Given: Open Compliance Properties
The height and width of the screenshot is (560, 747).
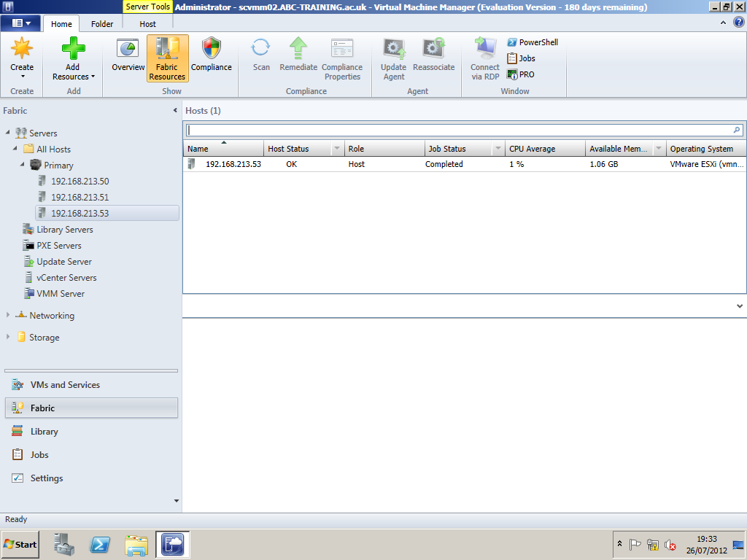Looking at the screenshot, I should click(x=342, y=58).
